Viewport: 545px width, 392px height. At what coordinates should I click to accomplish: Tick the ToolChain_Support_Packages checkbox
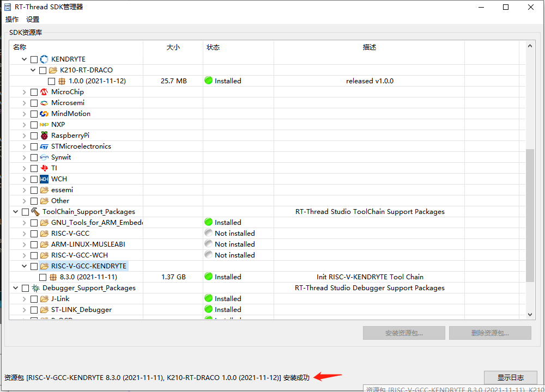[26, 212]
